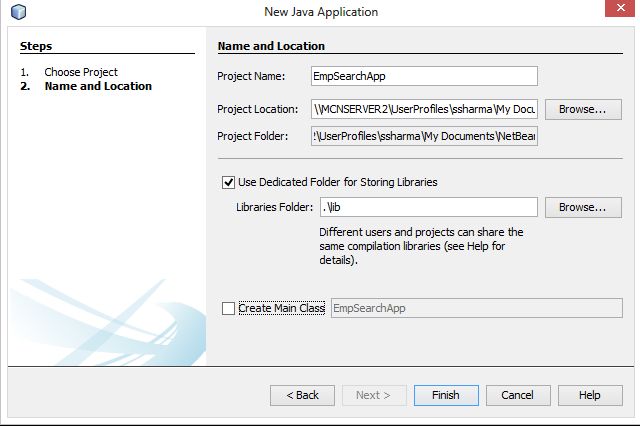Open Help for this wizard
This screenshot has width=640, height=426.
589,395
